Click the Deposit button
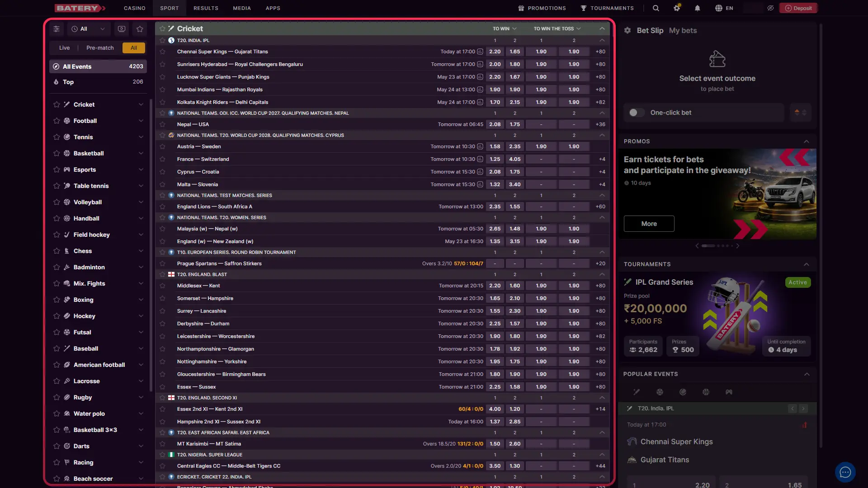Screen dimensions: 868x488 tap(798, 8)
